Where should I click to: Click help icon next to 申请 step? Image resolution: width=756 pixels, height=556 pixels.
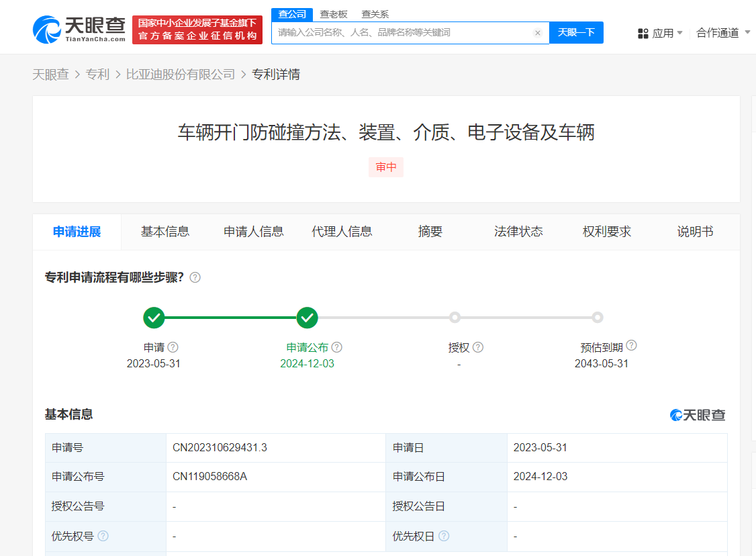(x=173, y=347)
